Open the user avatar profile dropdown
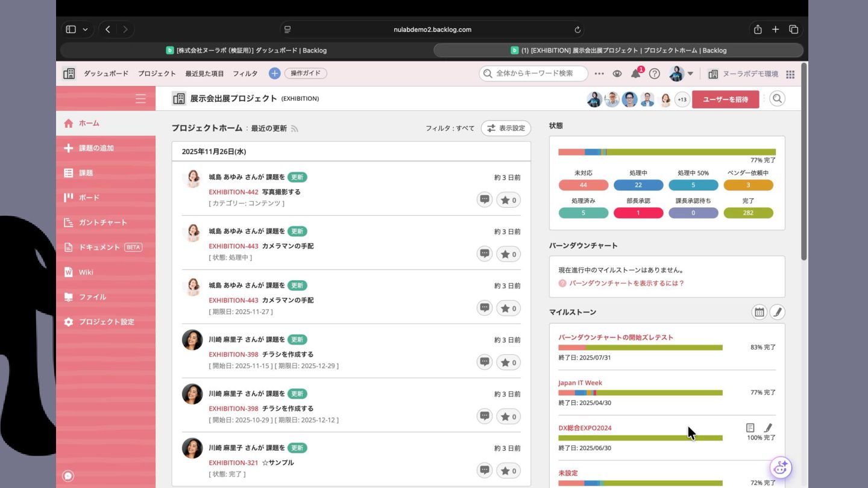The height and width of the screenshot is (488, 868). coord(681,74)
